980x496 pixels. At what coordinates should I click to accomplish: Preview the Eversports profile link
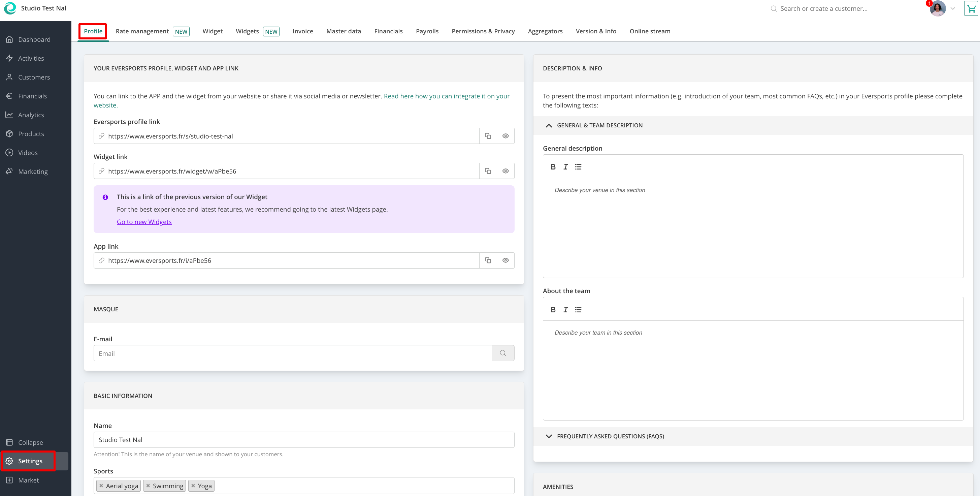tap(505, 136)
